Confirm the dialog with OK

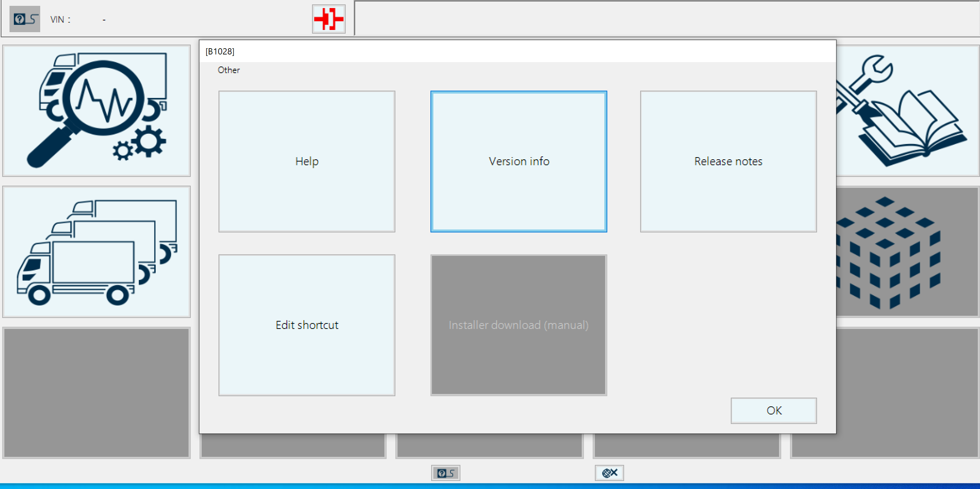tap(774, 410)
